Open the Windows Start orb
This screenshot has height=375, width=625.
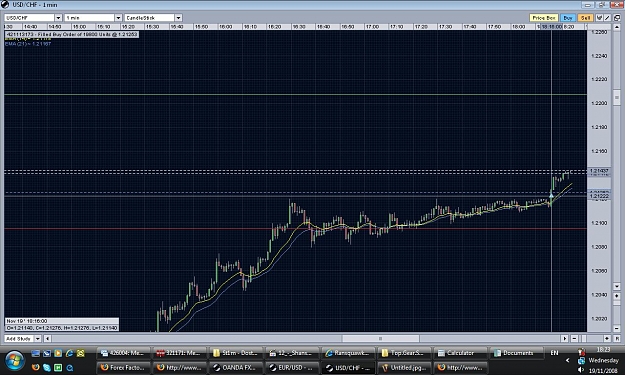[15, 360]
